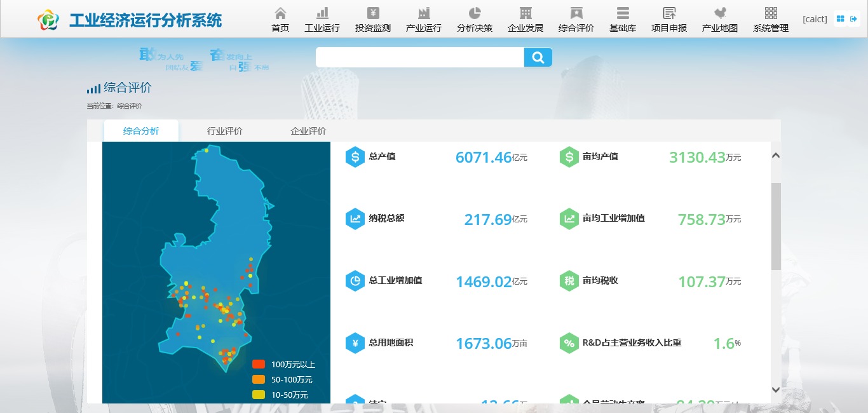The height and width of the screenshot is (413, 868).
Task: Click the orange 50-100万元 legend swatch
Action: pos(259,379)
